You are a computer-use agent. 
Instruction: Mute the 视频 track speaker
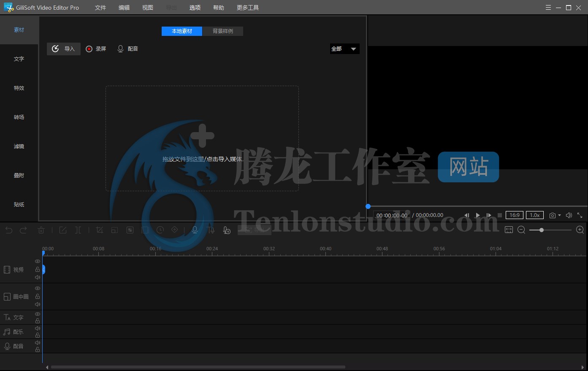click(x=38, y=277)
